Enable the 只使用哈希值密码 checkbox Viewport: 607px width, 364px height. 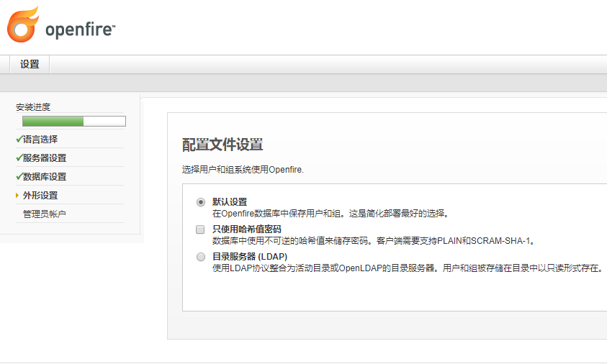[200, 229]
